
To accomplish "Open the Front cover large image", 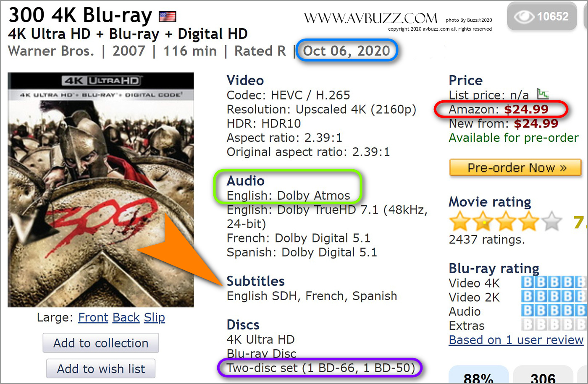I will 93,318.
